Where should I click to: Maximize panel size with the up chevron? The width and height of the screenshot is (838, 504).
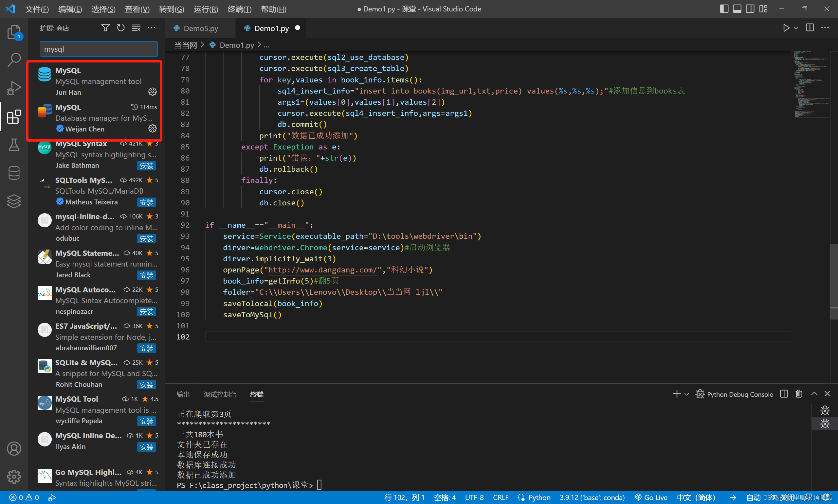click(x=814, y=394)
